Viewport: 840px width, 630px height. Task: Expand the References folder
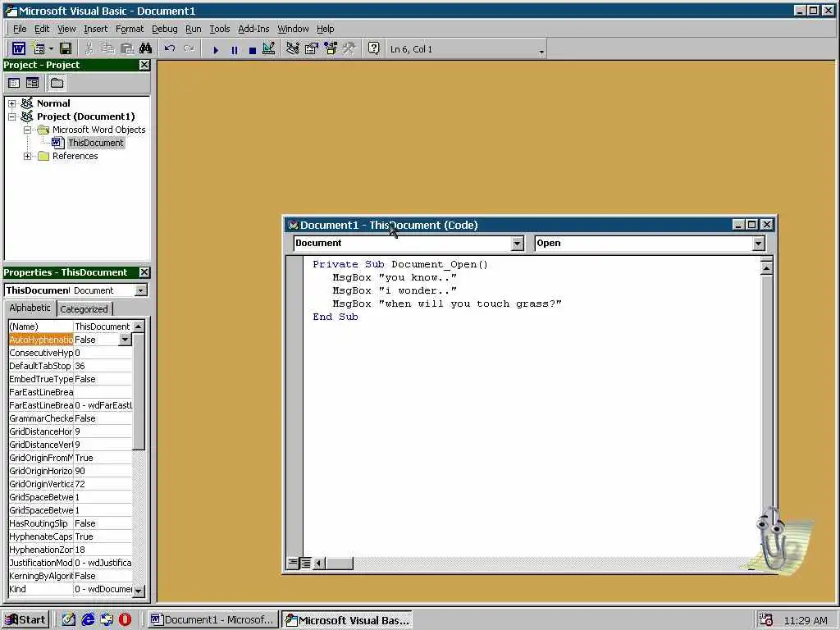tap(27, 156)
